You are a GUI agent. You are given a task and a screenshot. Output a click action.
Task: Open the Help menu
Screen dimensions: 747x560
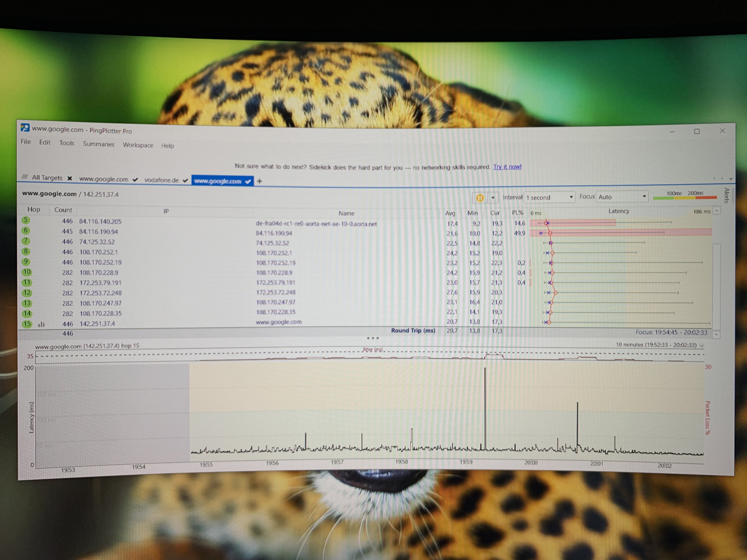pyautogui.click(x=167, y=146)
